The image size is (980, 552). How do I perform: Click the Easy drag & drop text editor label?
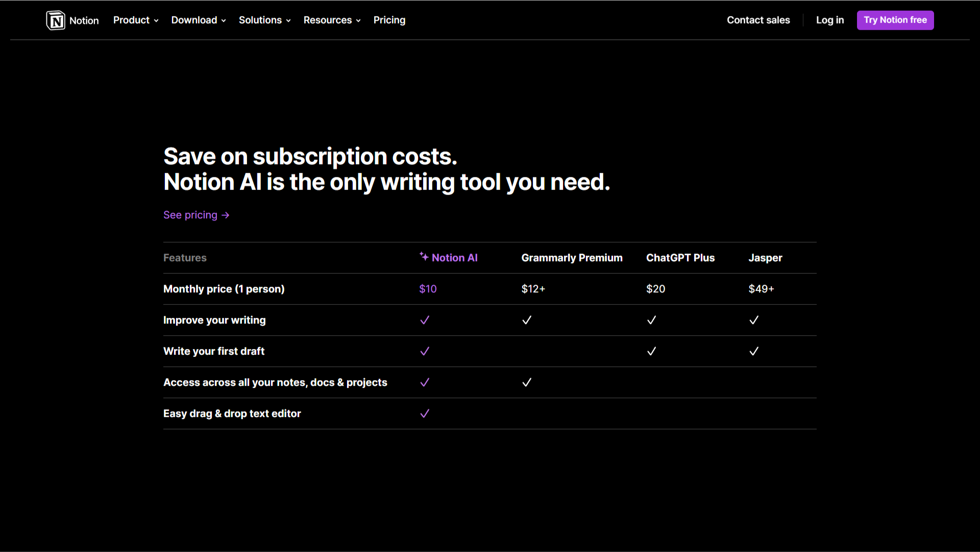232,414
